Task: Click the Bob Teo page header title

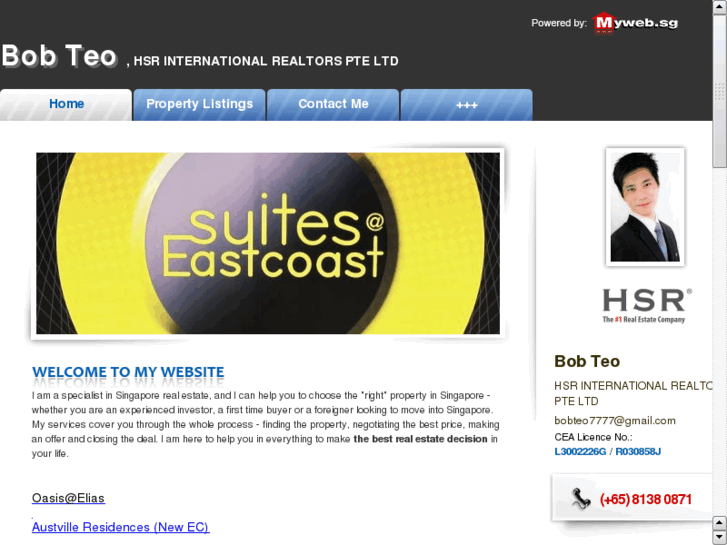Action: [x=59, y=56]
